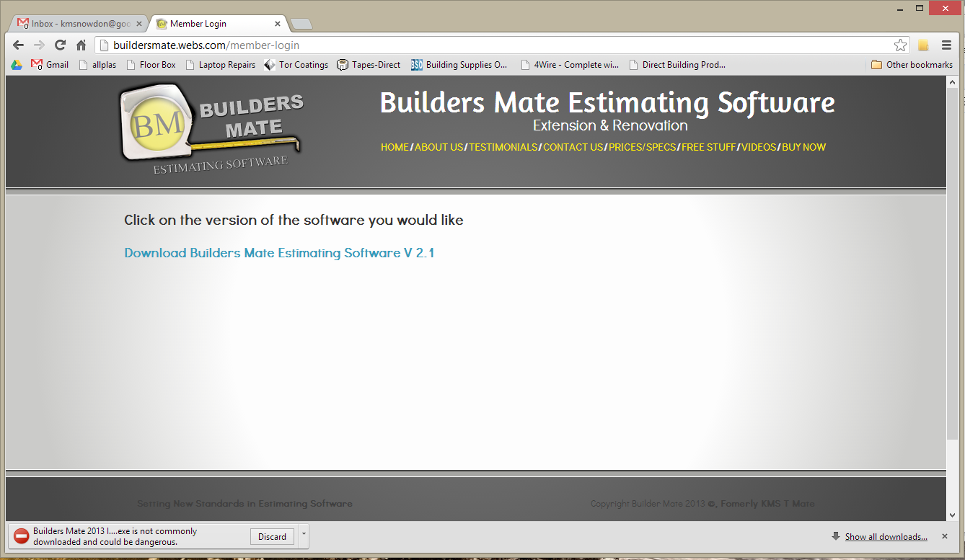Click the page scrollbar down arrow
This screenshot has width=965, height=560.
[953, 515]
